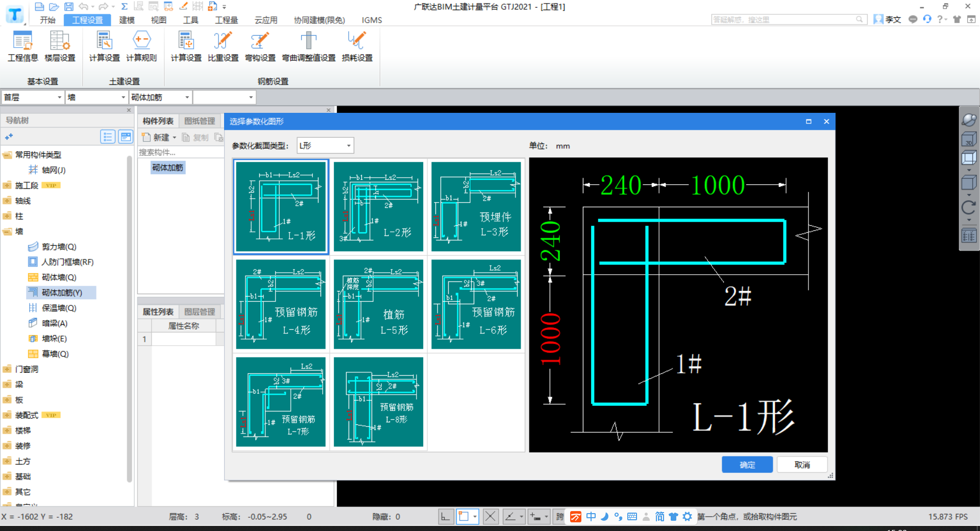Click the save icon in quick toolbar

[x=69, y=7]
